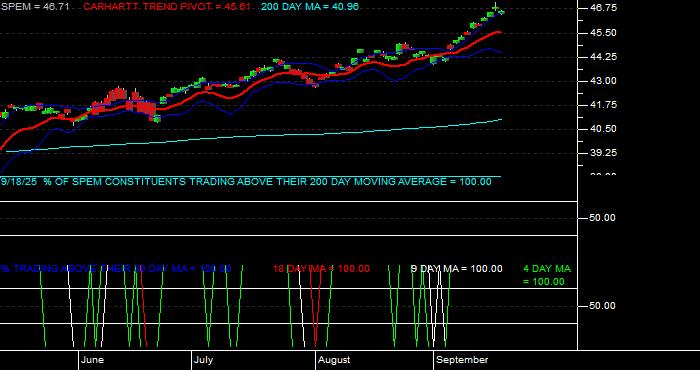Click the end of the cyan 200-day line
The width and height of the screenshot is (700, 370).
501,120
